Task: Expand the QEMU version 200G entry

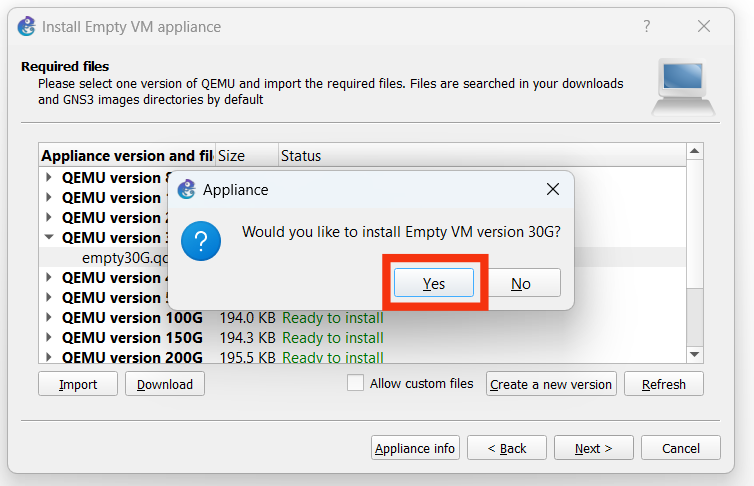Action: (x=50, y=357)
